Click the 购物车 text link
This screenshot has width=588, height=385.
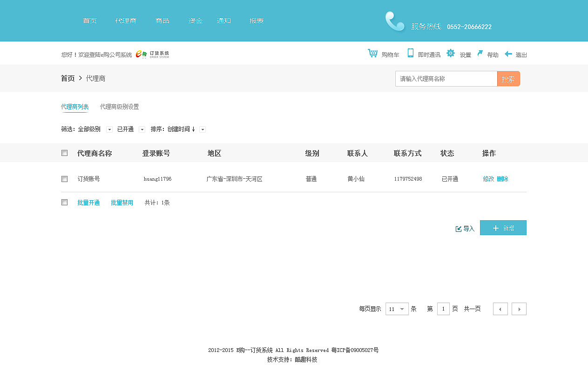(390, 55)
